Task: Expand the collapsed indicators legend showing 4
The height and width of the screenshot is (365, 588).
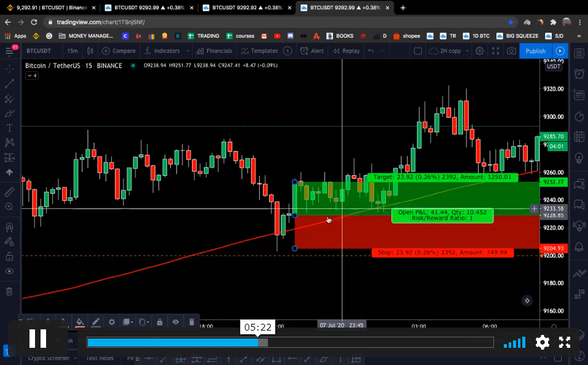Action: pos(31,76)
